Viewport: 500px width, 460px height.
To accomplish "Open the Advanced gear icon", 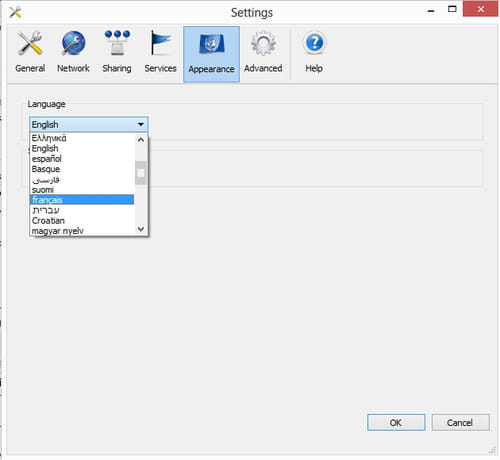I will (263, 43).
